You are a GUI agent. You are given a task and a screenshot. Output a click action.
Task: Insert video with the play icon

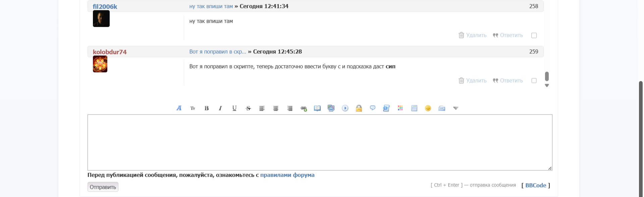345,108
